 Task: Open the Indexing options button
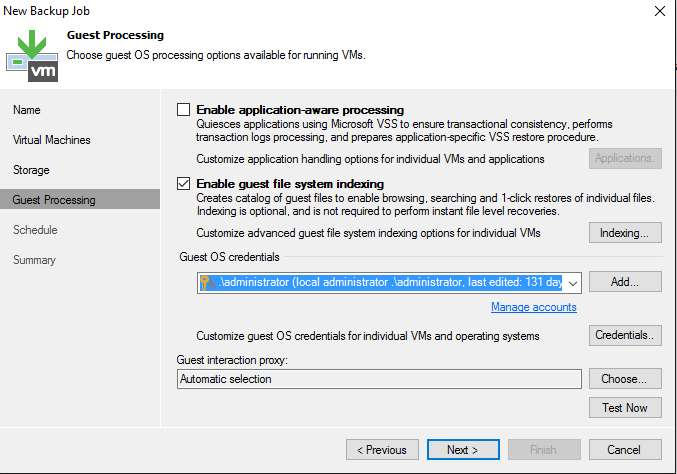[x=625, y=233]
